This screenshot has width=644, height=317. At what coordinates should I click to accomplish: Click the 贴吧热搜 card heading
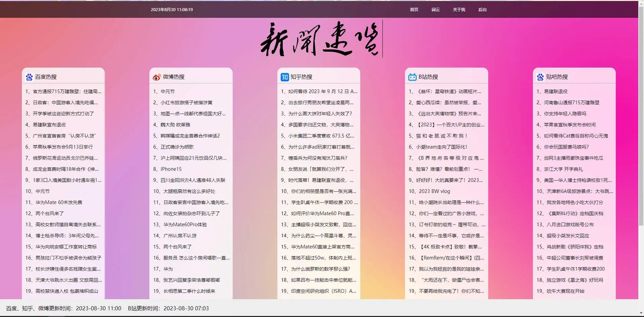pos(557,77)
